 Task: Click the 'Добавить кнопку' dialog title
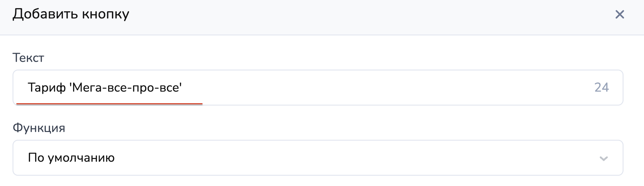tap(71, 14)
